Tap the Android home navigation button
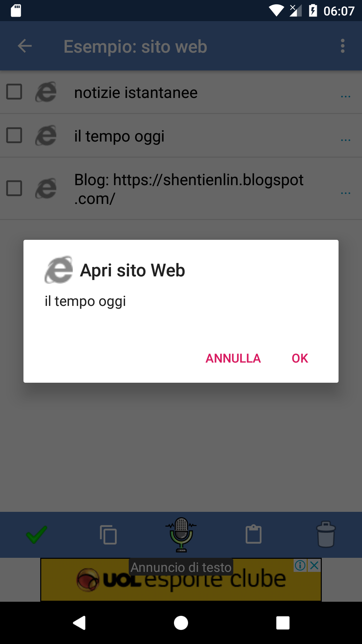Image resolution: width=362 pixels, height=644 pixels. 181,623
